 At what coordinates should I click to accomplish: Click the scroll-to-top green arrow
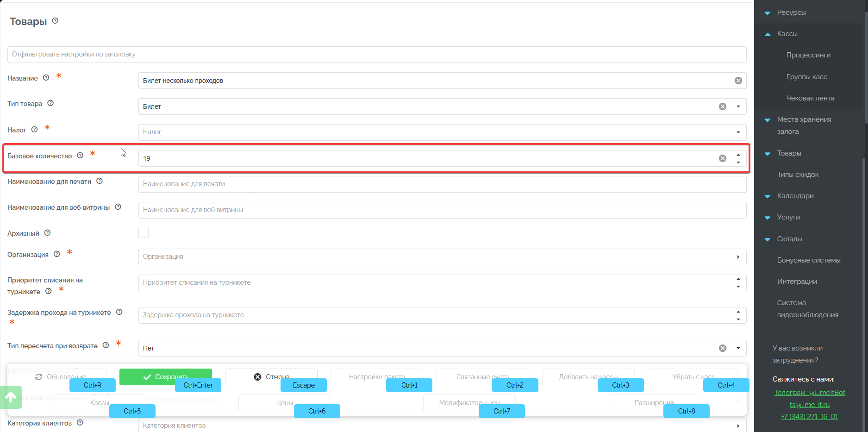pos(11,397)
